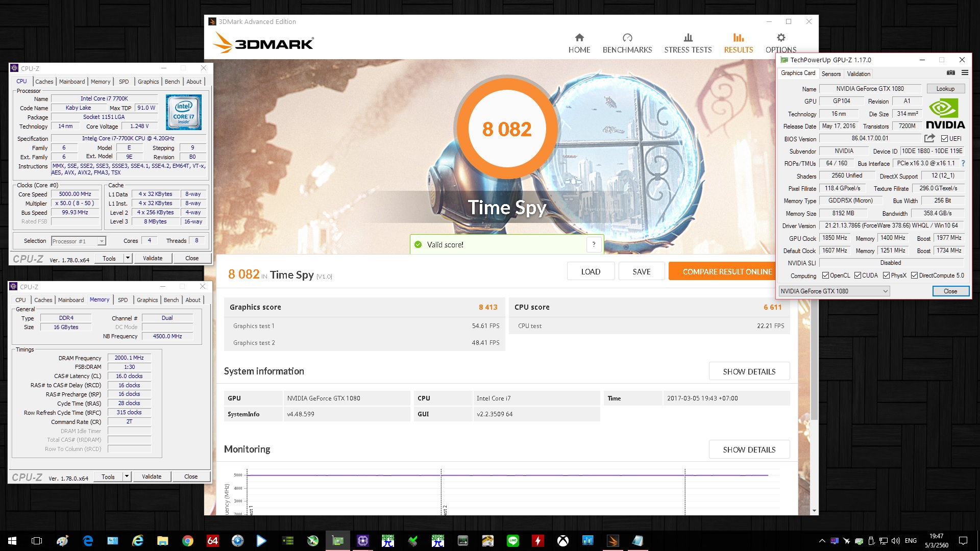Click COMPARE RESULT ONLINE button
The height and width of the screenshot is (551, 980).
pos(727,271)
